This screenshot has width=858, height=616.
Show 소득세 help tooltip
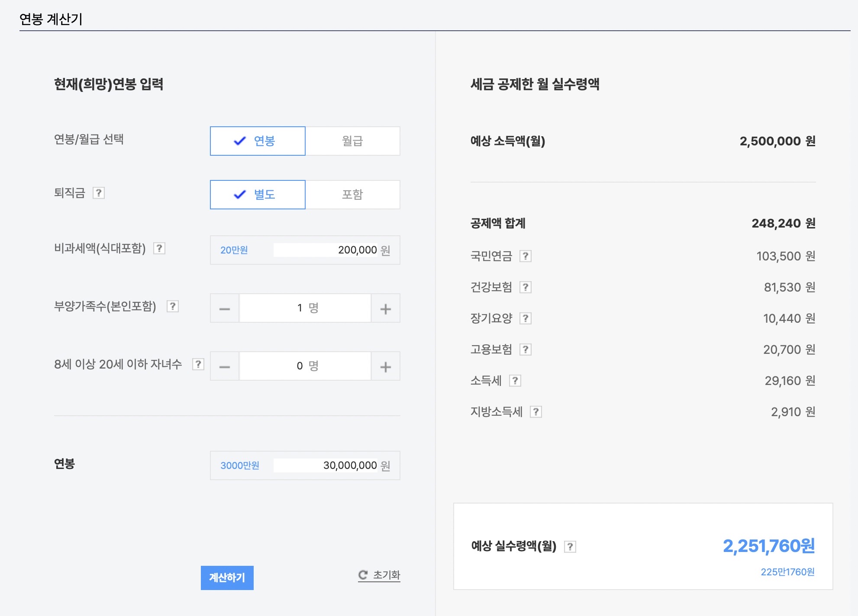coord(515,381)
